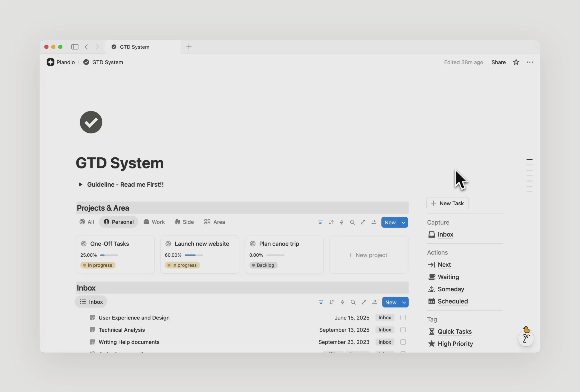Viewport: 580px width, 392px height.
Task: Open the New button dropdown chevron
Action: tap(403, 222)
